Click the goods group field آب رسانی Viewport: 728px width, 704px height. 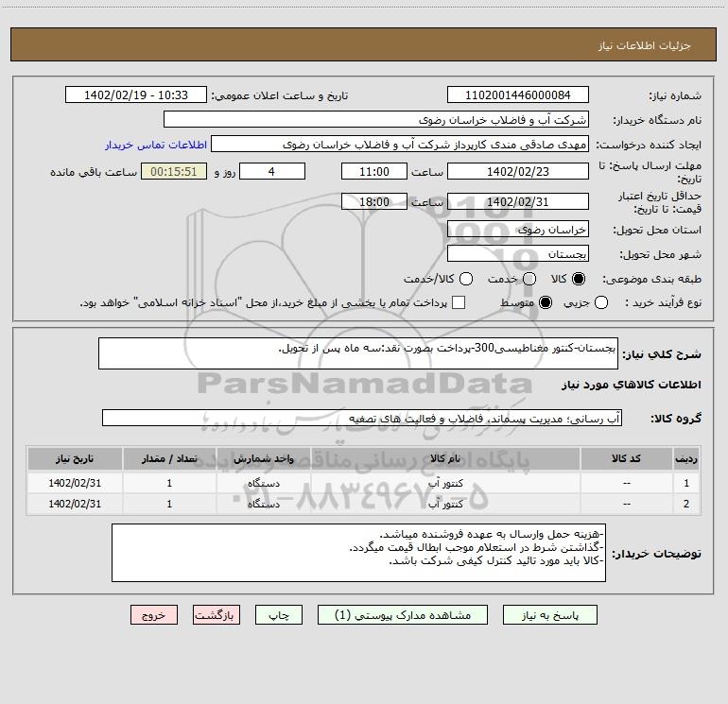362,418
